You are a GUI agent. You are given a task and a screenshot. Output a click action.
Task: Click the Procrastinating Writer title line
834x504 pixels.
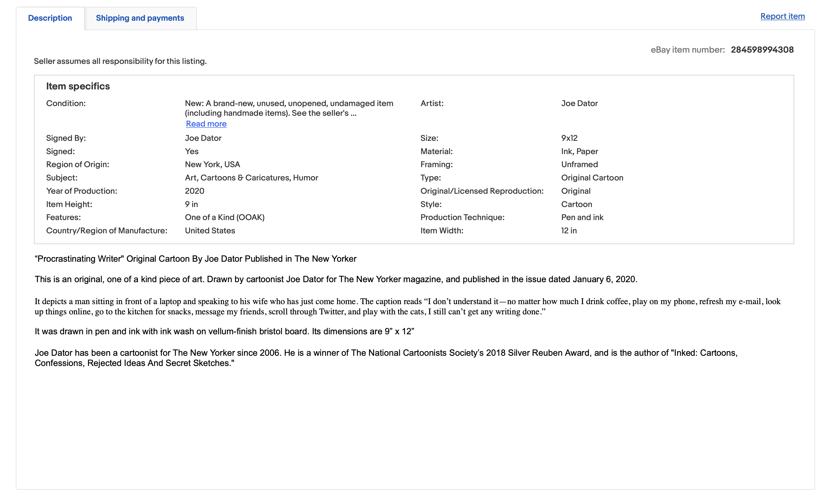(195, 259)
